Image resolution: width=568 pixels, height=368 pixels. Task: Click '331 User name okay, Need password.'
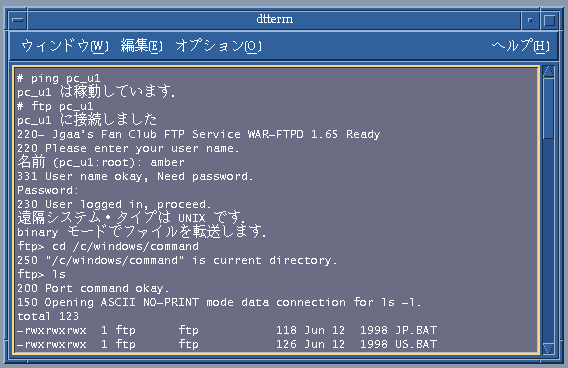click(x=135, y=176)
